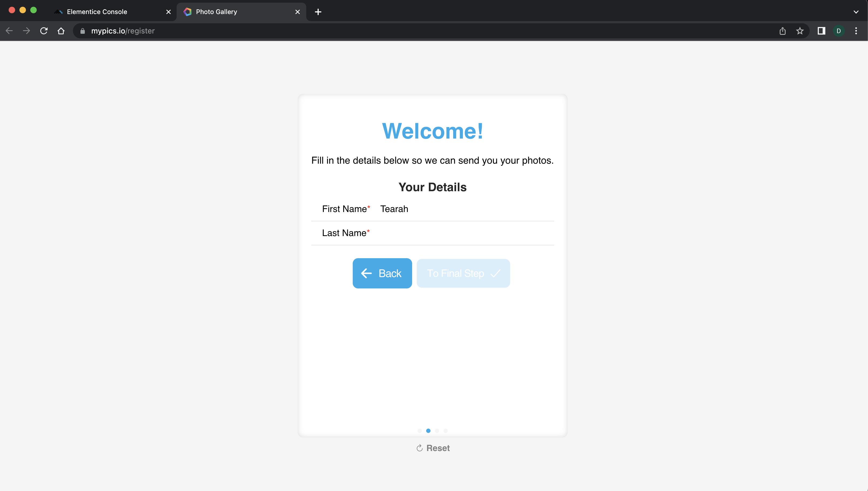Click the lock icon in address bar
868x491 pixels.
point(83,31)
